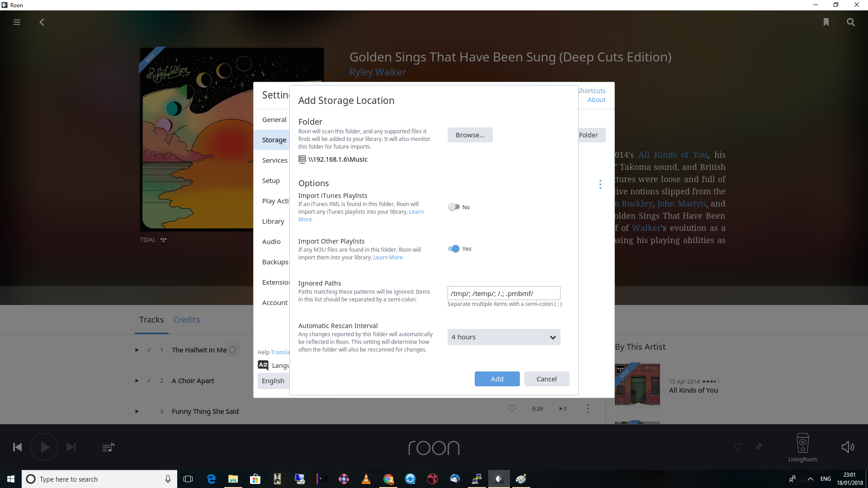Screen dimensions: 868x488
Task: Expand track The Halfwit in Me arrow
Action: 137,350
